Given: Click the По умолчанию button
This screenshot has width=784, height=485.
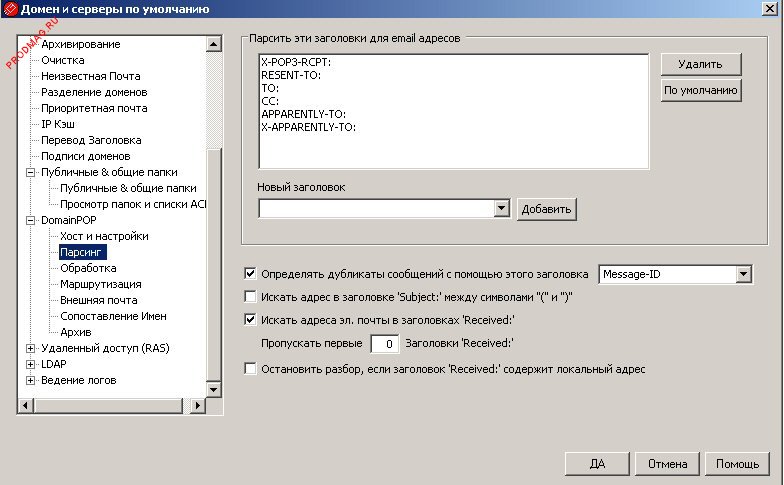Looking at the screenshot, I should [700, 90].
